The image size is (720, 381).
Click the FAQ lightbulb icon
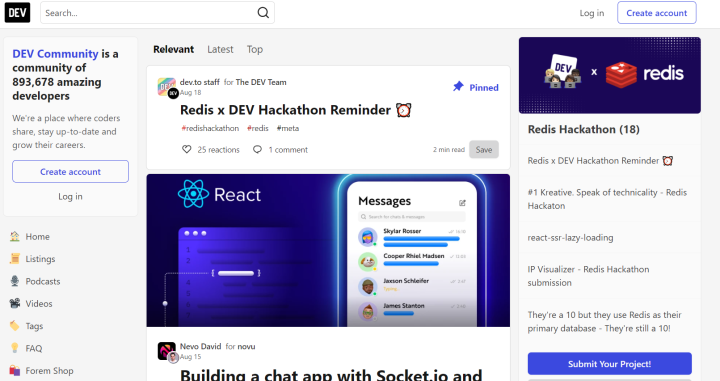coord(15,348)
